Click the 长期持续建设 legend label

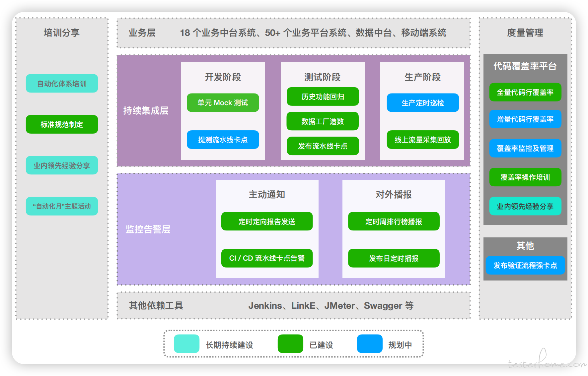coord(229,345)
